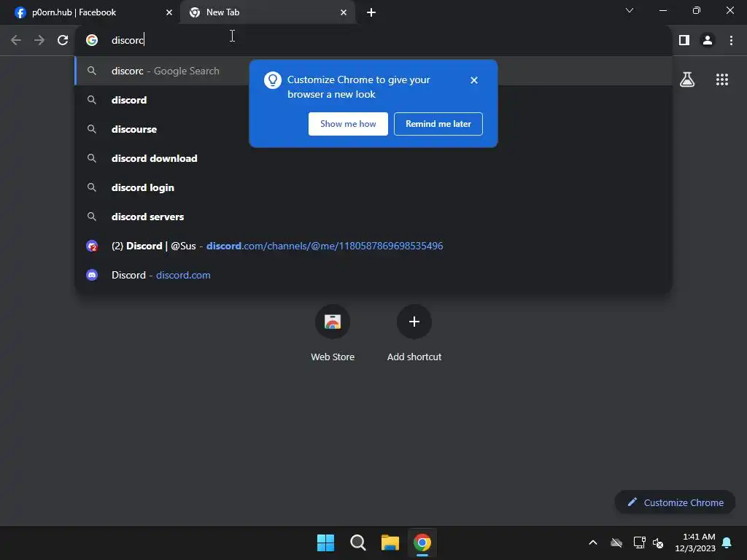The width and height of the screenshot is (747, 560).
Task: Select the discord download suggestion
Action: (x=373, y=158)
